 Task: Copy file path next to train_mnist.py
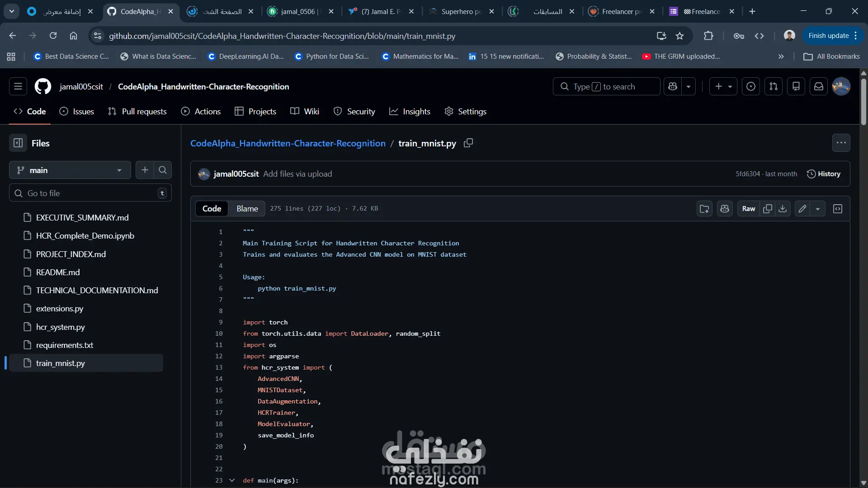pos(468,143)
